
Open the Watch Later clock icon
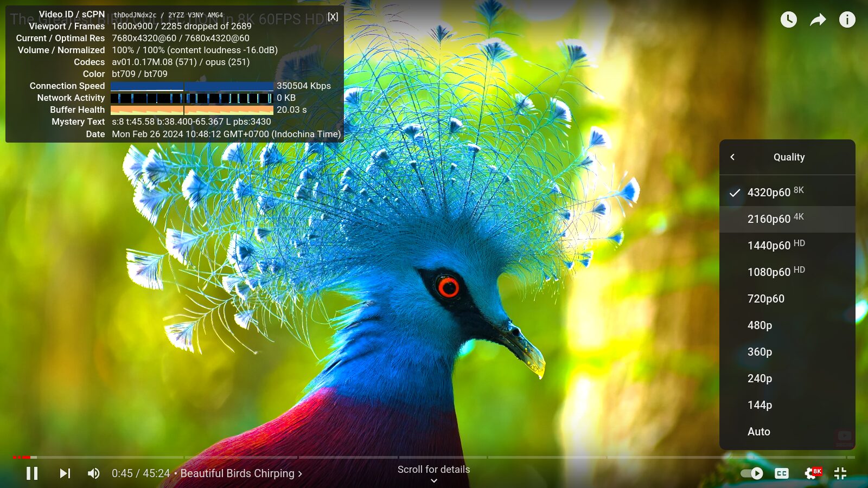[x=789, y=20]
